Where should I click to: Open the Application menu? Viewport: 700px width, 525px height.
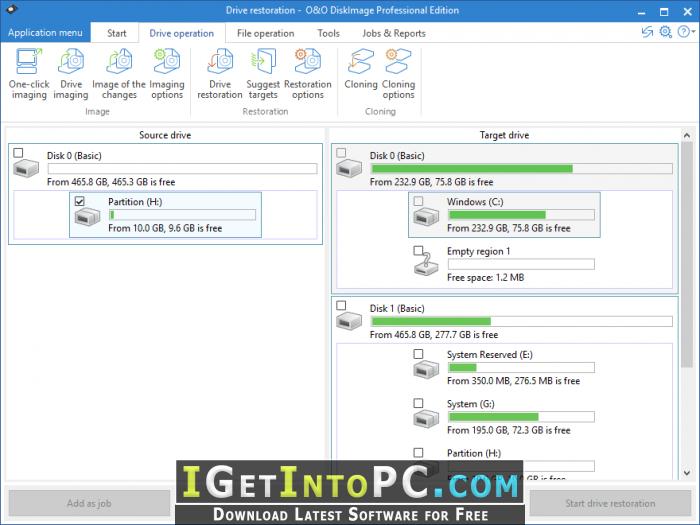click(45, 33)
